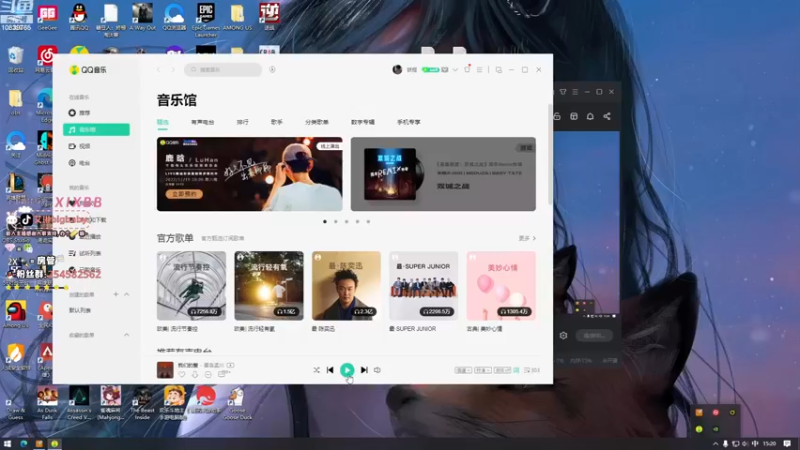Open settings gear in the background window
The height and width of the screenshot is (450, 800).
coord(563,336)
